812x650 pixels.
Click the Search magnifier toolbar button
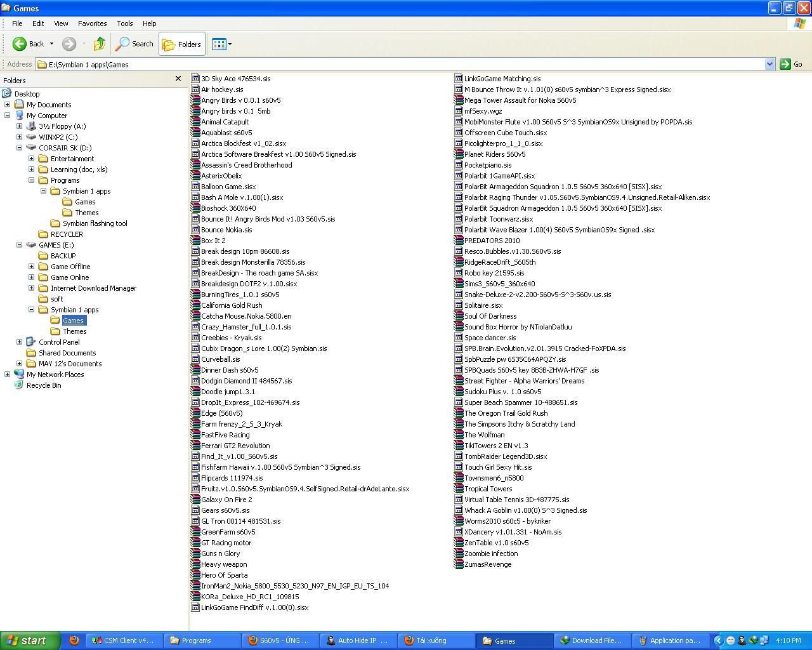(x=134, y=44)
